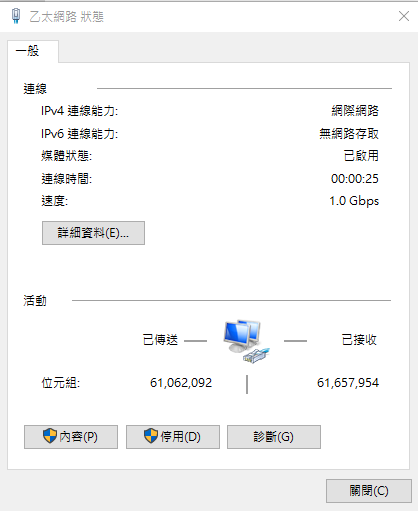Click the Ethernet adapter icon in title bar
The height and width of the screenshot is (511, 418).
16,16
